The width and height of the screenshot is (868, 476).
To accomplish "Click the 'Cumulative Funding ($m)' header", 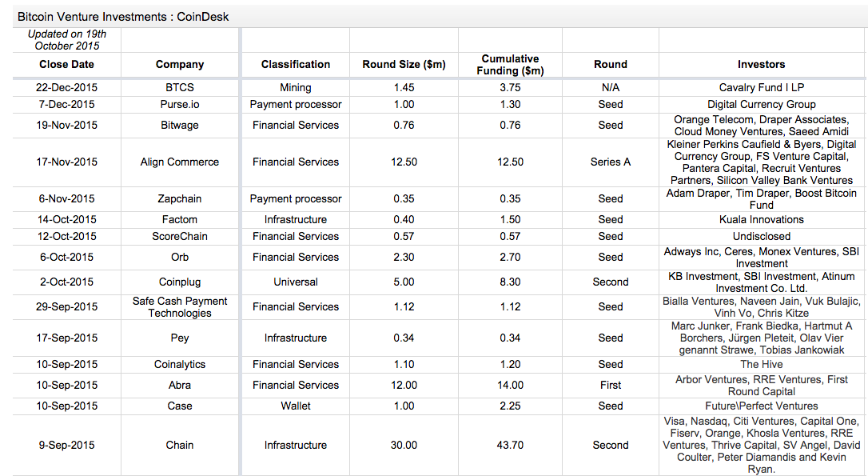I will (511, 64).
